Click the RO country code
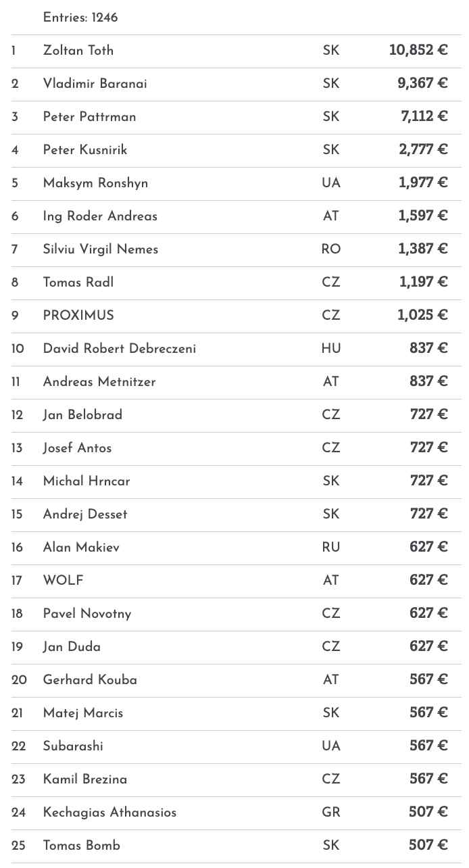Viewport: 469px width, 868px height. [x=331, y=249]
